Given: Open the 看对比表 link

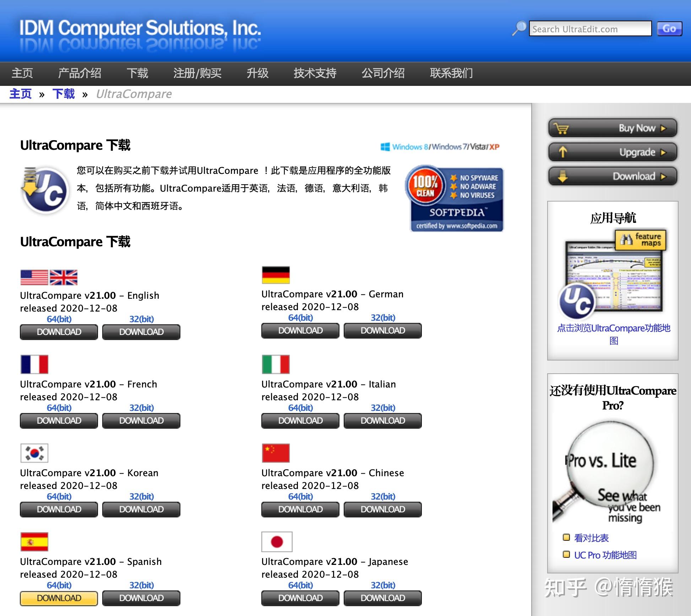Looking at the screenshot, I should tap(591, 538).
